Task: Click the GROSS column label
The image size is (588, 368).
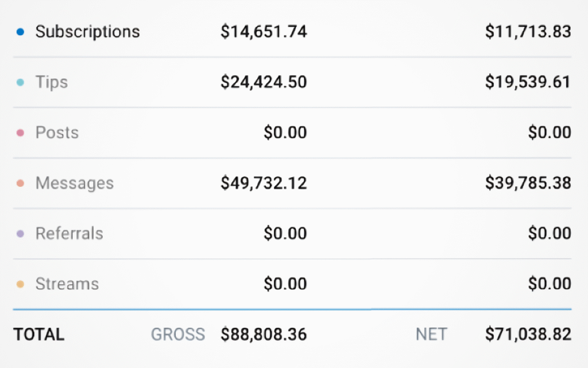Action: tap(178, 335)
